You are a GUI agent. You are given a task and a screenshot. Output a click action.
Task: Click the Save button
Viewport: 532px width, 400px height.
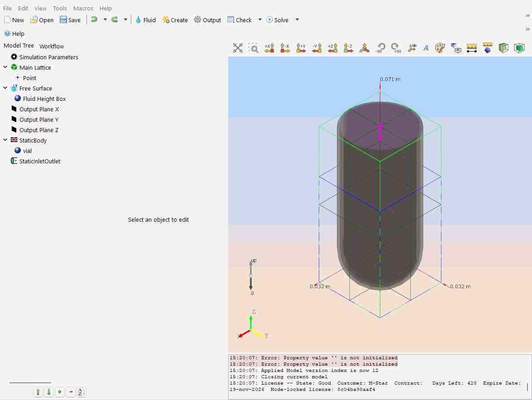[70, 20]
